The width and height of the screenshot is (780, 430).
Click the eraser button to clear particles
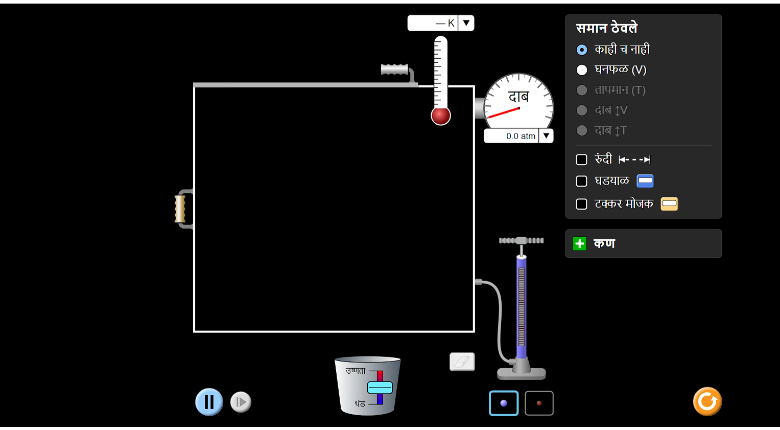462,361
